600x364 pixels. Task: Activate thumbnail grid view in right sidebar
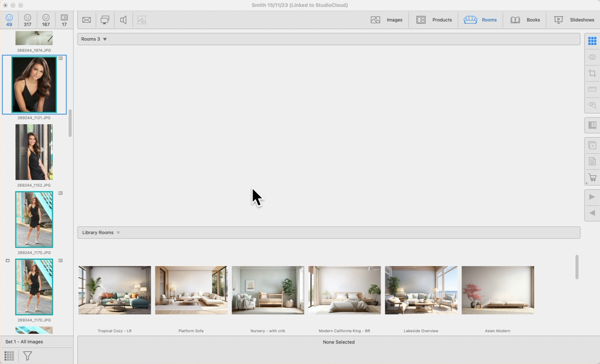[592, 41]
